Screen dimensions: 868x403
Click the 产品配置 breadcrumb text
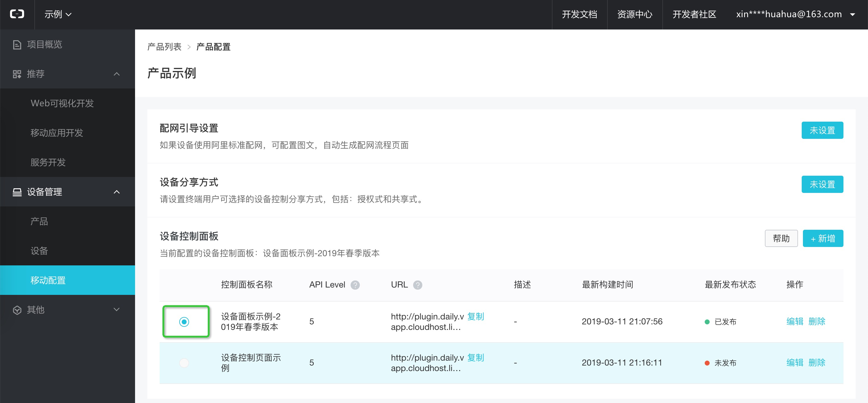(214, 47)
